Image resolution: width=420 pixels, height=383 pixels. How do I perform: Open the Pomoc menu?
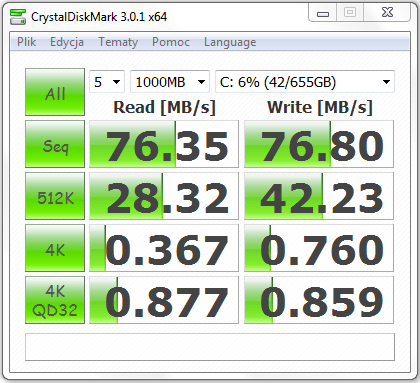(x=171, y=42)
